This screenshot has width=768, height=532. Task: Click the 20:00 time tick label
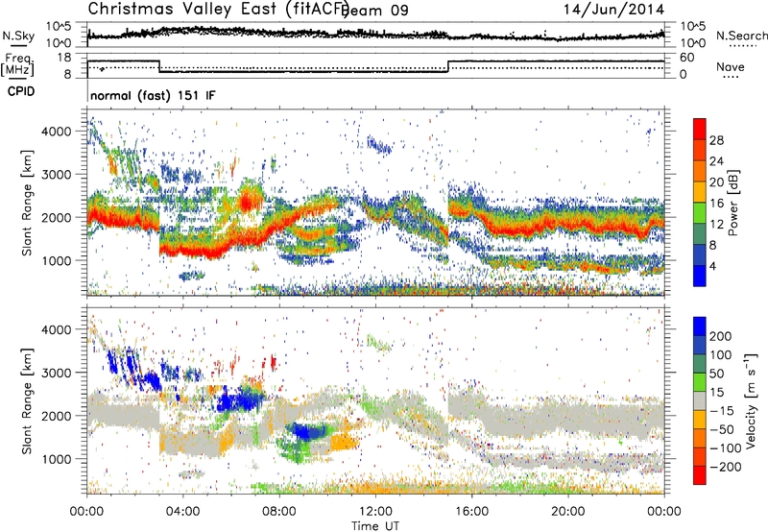click(x=567, y=512)
